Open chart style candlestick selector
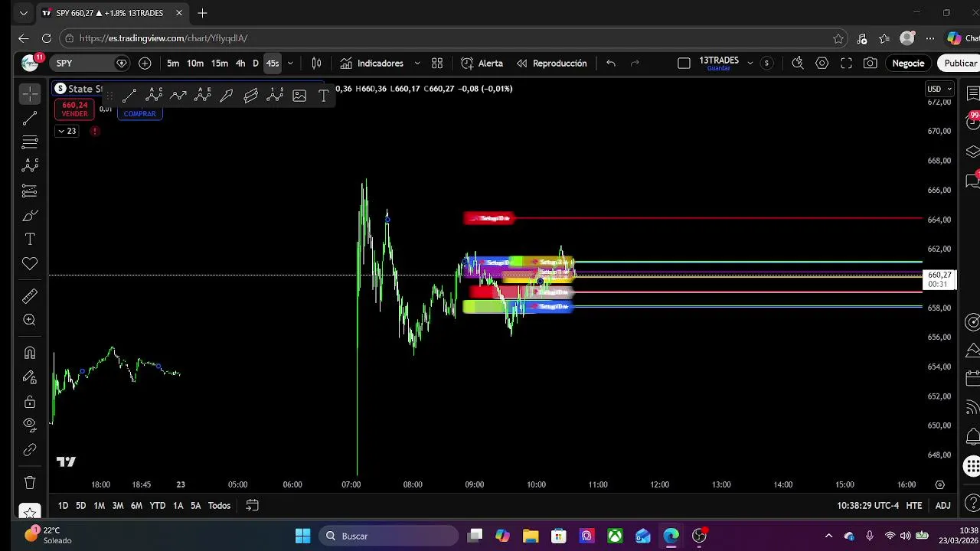Screen dimensions: 980x551 [316, 64]
